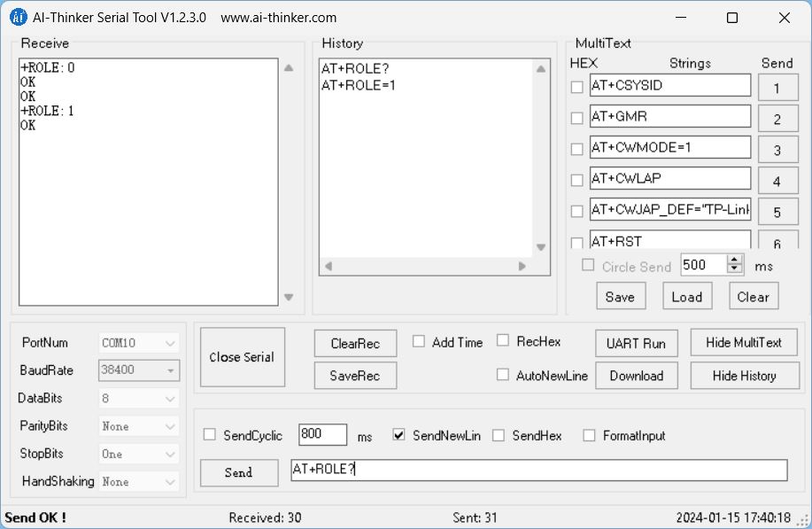Click the ClearRec button
812x529 pixels.
[x=355, y=344]
